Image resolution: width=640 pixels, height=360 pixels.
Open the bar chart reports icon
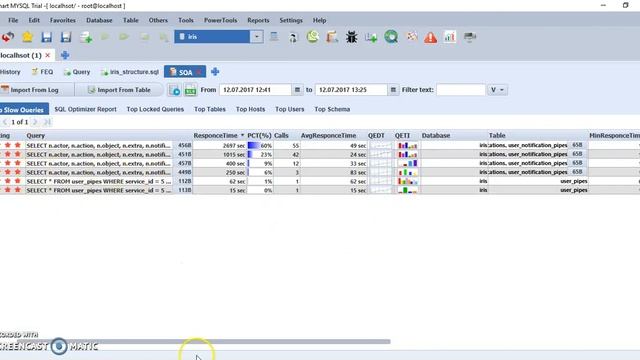pyautogui.click(x=450, y=37)
